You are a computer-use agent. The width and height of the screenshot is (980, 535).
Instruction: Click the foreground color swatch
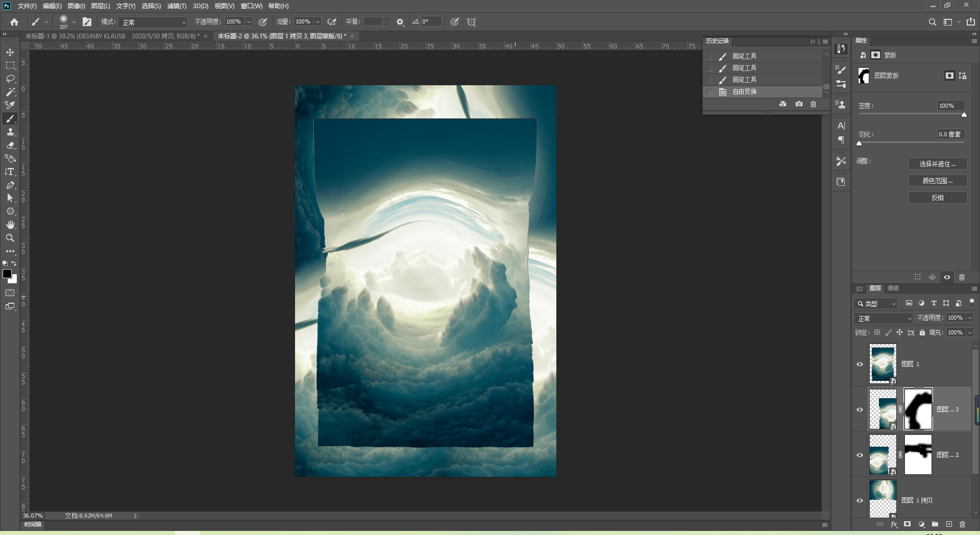7,274
